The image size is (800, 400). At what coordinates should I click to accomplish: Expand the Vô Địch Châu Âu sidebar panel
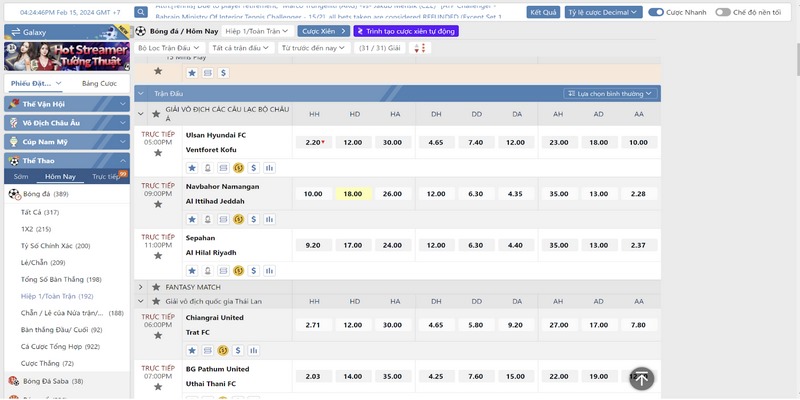coord(67,123)
